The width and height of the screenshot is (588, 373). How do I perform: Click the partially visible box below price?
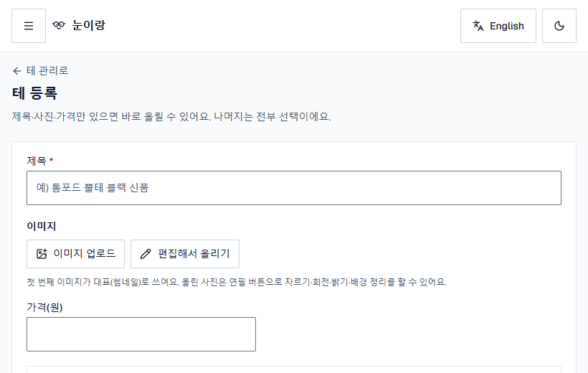click(293, 369)
